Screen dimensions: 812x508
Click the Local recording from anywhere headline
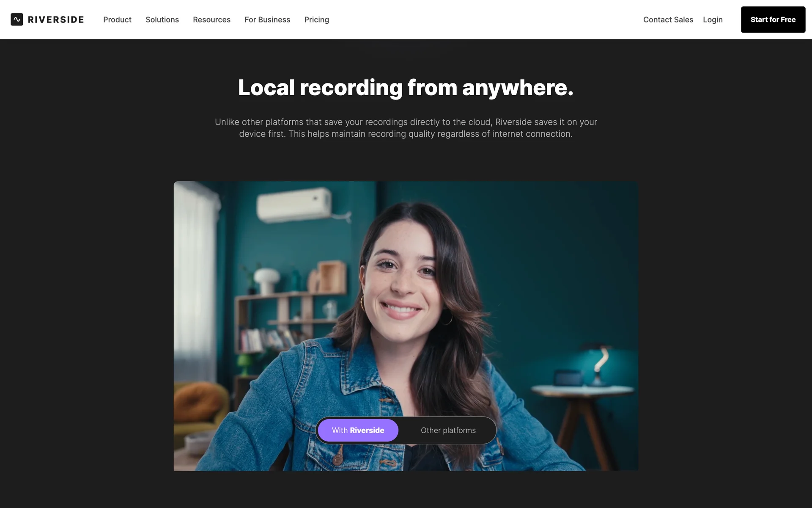406,88
